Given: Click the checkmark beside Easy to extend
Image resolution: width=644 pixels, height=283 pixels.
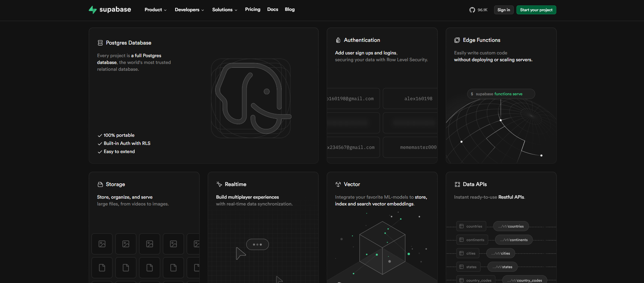Looking at the screenshot, I should 100,152.
